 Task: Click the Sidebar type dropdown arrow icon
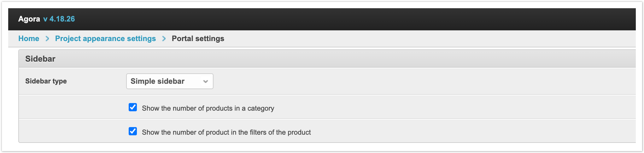click(206, 82)
